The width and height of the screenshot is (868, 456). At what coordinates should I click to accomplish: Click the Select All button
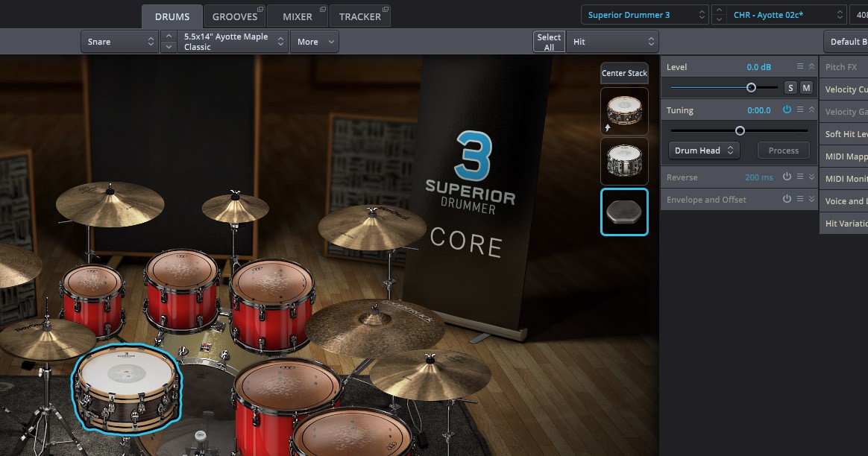tap(549, 42)
